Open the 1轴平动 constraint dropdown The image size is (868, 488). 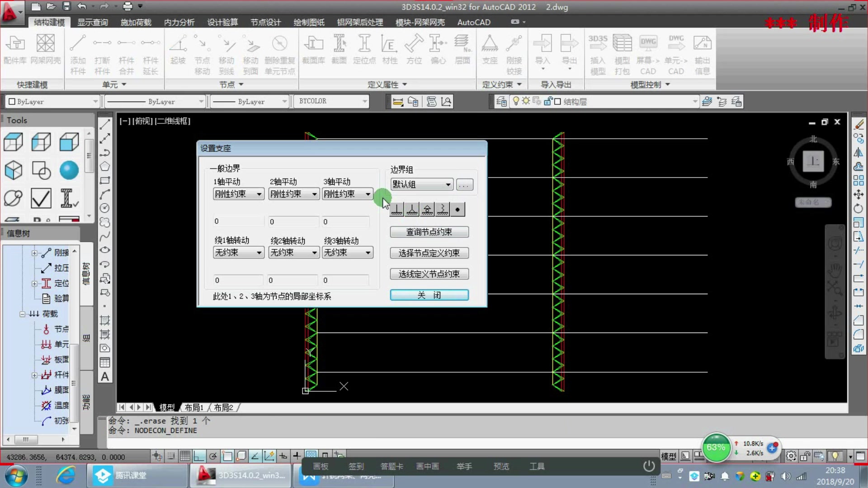click(x=238, y=194)
